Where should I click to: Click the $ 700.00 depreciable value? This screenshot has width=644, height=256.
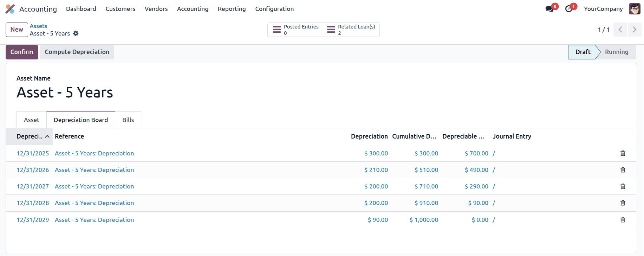[476, 153]
